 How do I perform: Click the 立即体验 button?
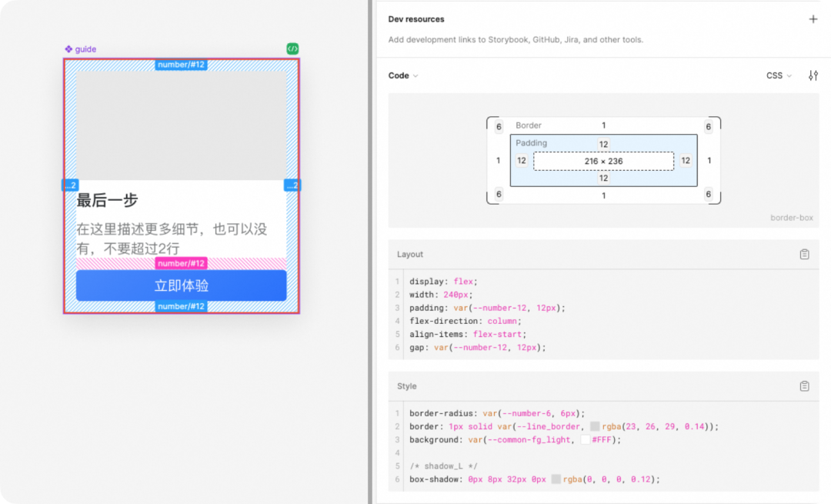(182, 285)
